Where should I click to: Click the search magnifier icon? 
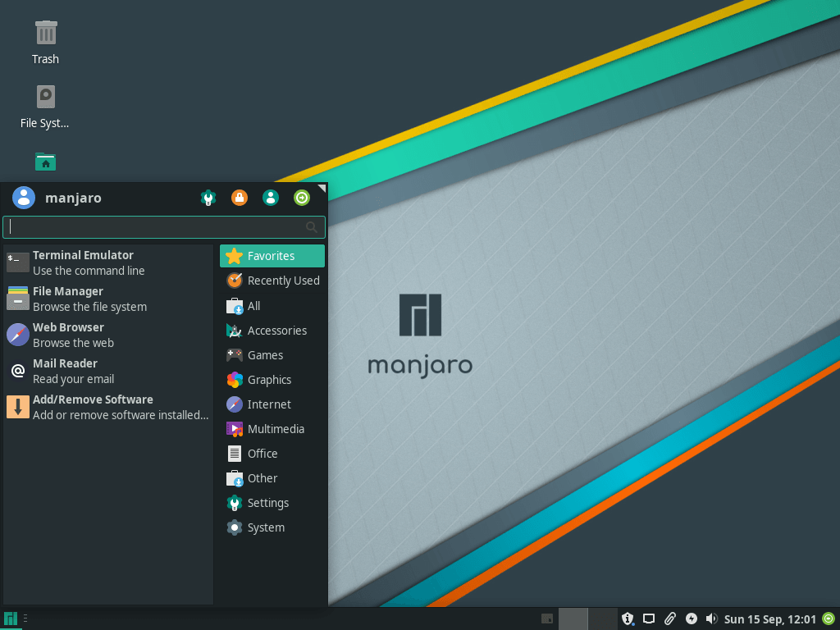point(311,227)
